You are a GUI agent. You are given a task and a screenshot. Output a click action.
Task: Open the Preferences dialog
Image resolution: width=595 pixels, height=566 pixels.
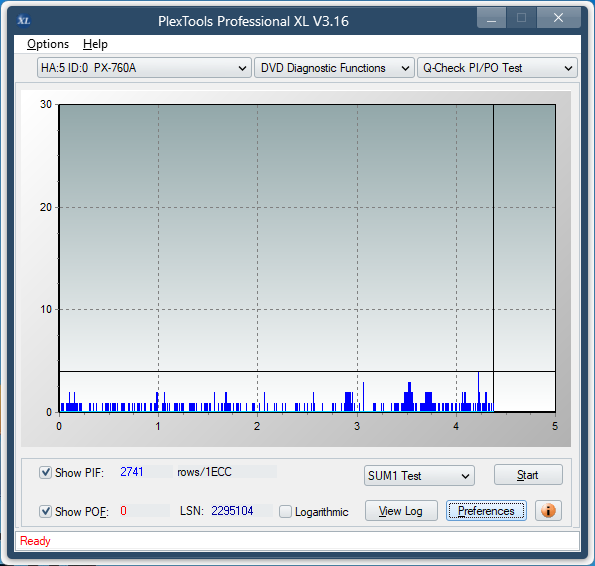pyautogui.click(x=486, y=511)
